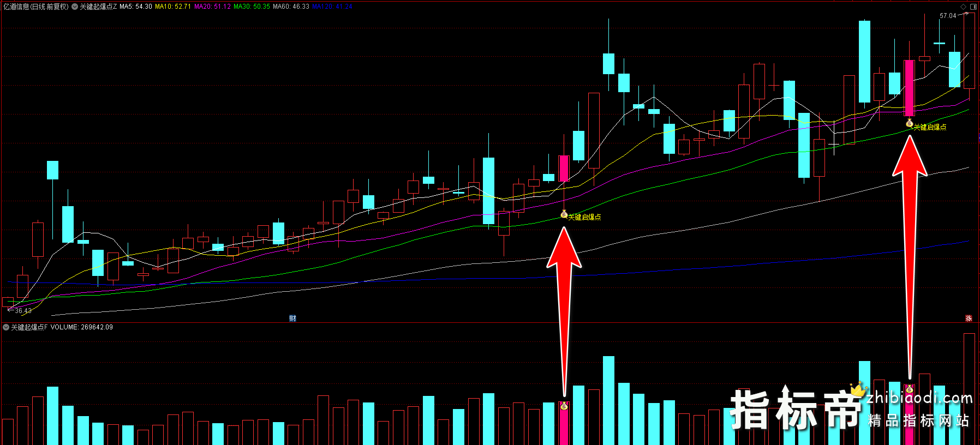
Task: Click the VOLUME: 269642.09 value
Action: coord(82,327)
